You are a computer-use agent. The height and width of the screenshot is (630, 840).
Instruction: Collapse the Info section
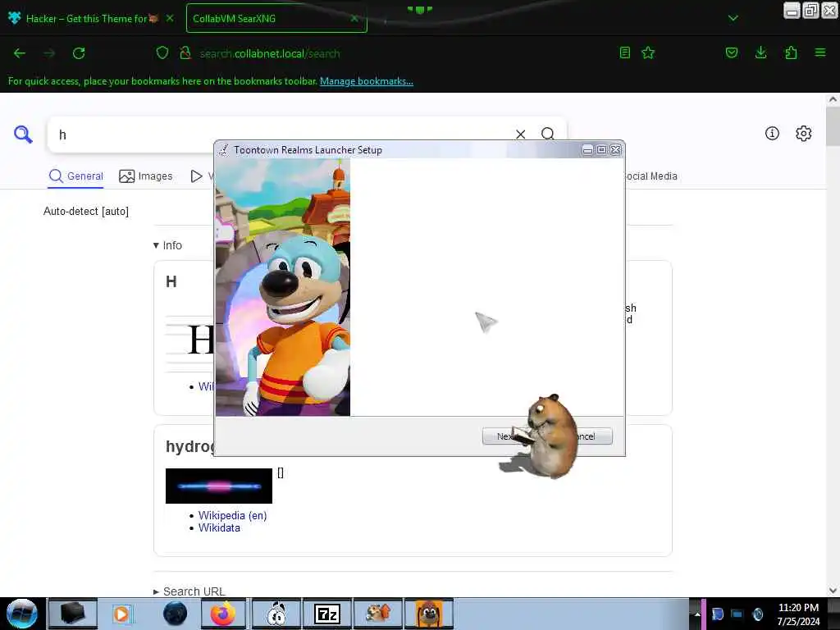pos(167,245)
